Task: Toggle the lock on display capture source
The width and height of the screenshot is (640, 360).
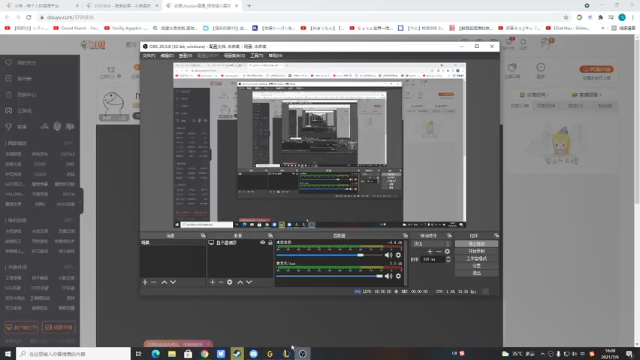Action: tap(270, 242)
